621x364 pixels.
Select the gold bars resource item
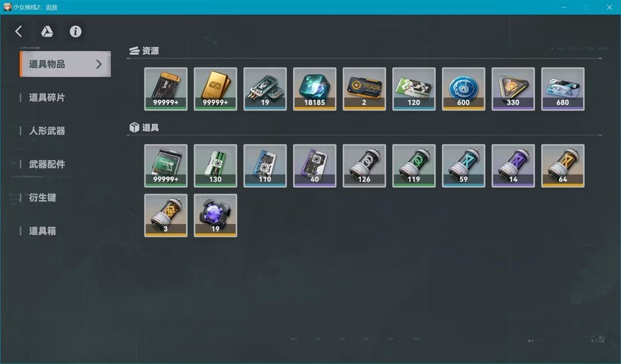click(215, 89)
